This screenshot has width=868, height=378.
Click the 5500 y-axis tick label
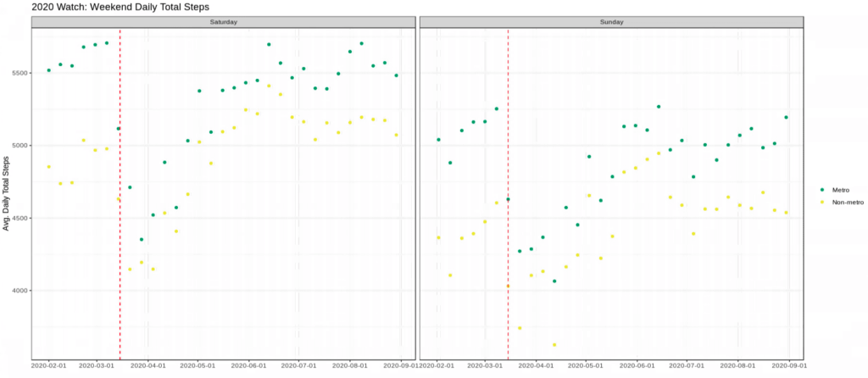coord(19,73)
